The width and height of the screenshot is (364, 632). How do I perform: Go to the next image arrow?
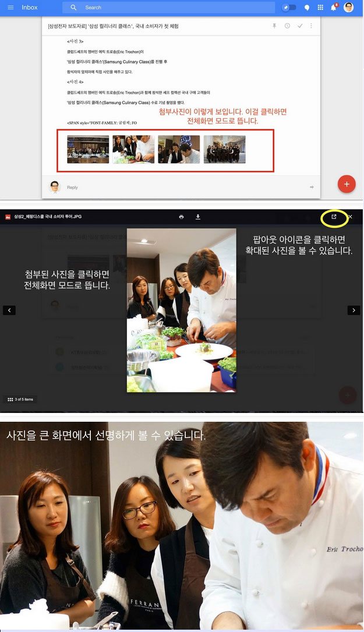pyautogui.click(x=354, y=310)
